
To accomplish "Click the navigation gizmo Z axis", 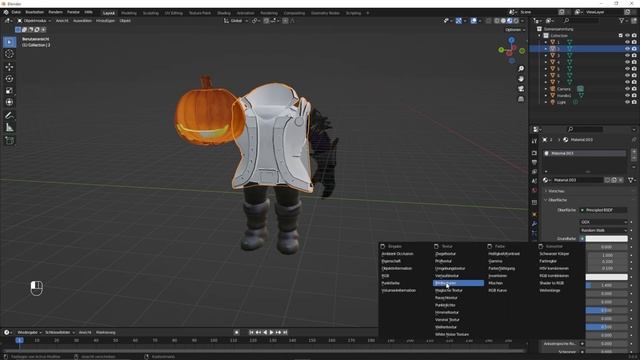I will 511,40.
